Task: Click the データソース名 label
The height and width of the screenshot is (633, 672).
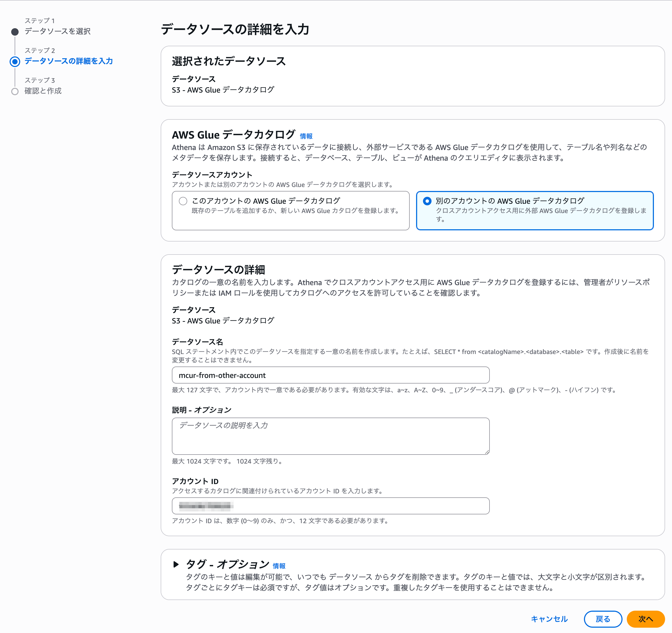Action: coord(197,342)
